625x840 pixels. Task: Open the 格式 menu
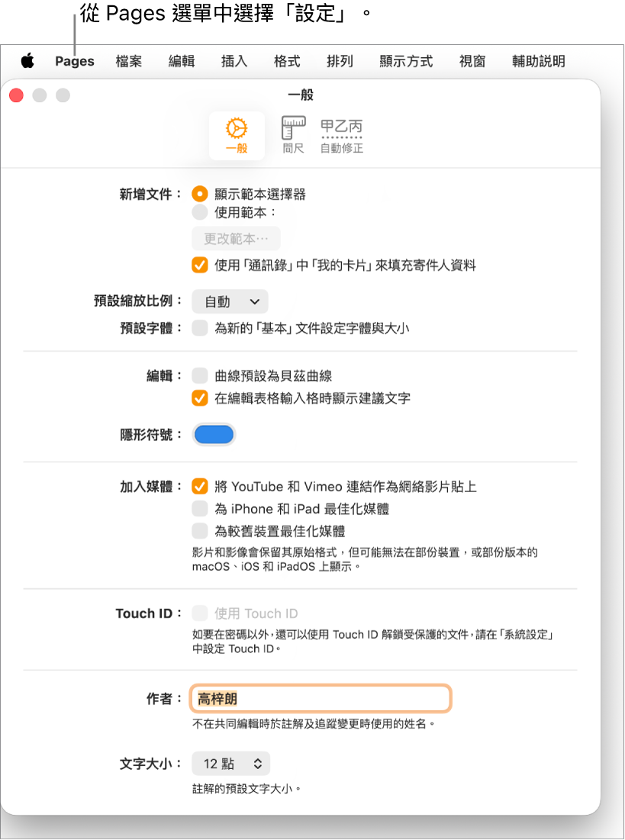click(x=287, y=61)
